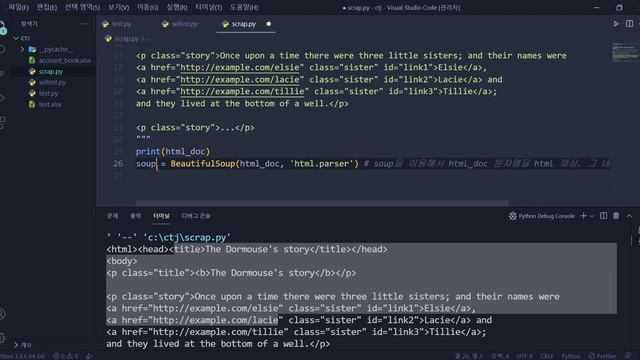Switch to the Problems (문제) panel tab
The width and height of the screenshot is (640, 360).
pos(112,216)
